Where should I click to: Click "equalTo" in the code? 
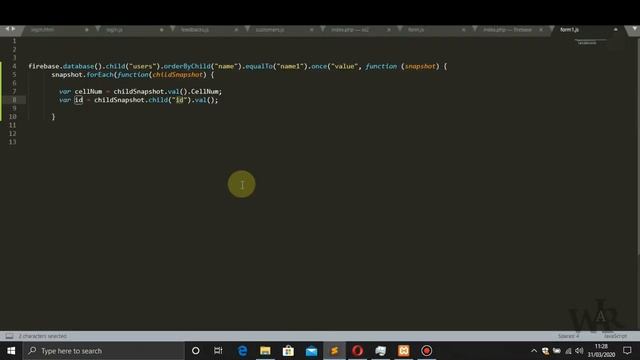pyautogui.click(x=259, y=66)
